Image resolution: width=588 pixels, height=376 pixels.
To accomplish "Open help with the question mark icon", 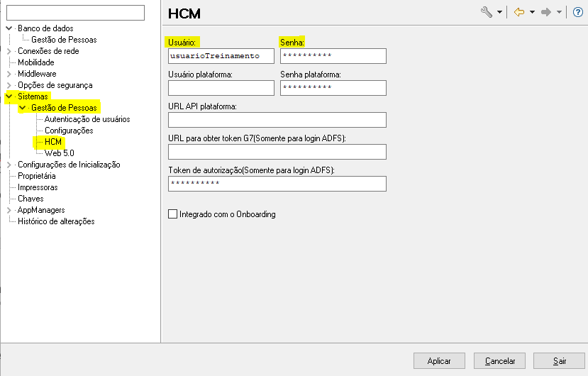I will pos(578,12).
